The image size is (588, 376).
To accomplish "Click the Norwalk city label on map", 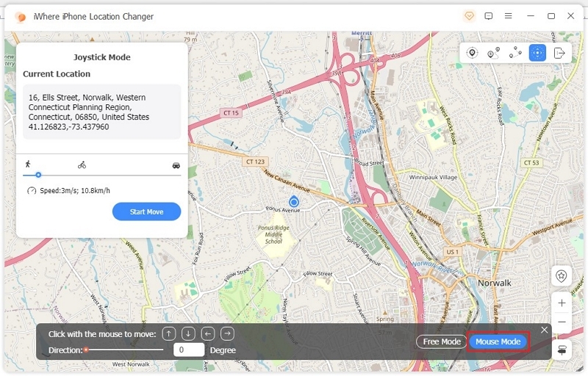I will point(494,283).
